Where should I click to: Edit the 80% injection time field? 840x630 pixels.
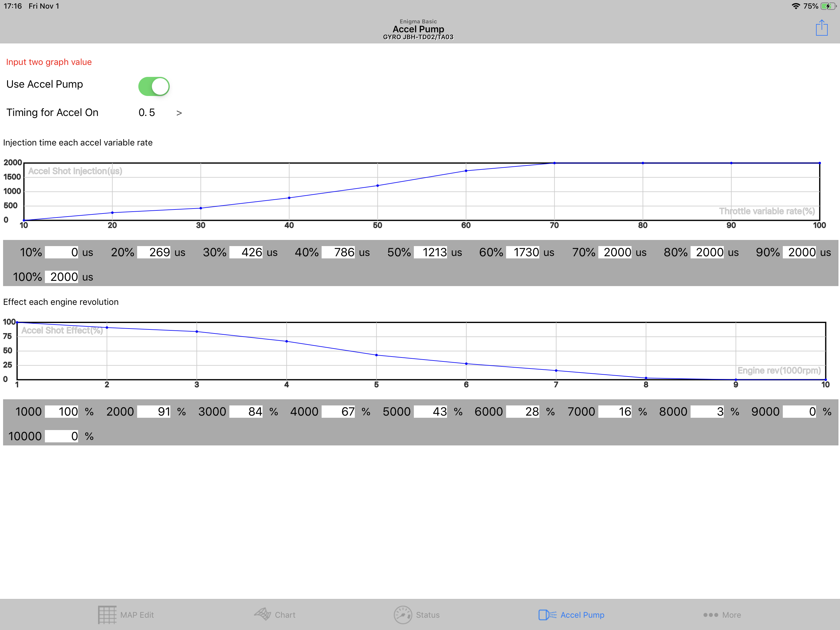tap(707, 252)
